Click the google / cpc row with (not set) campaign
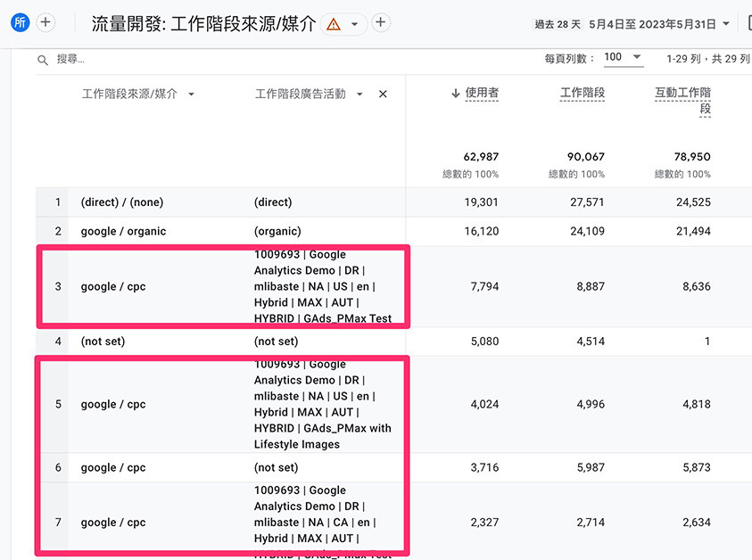 click(x=393, y=467)
